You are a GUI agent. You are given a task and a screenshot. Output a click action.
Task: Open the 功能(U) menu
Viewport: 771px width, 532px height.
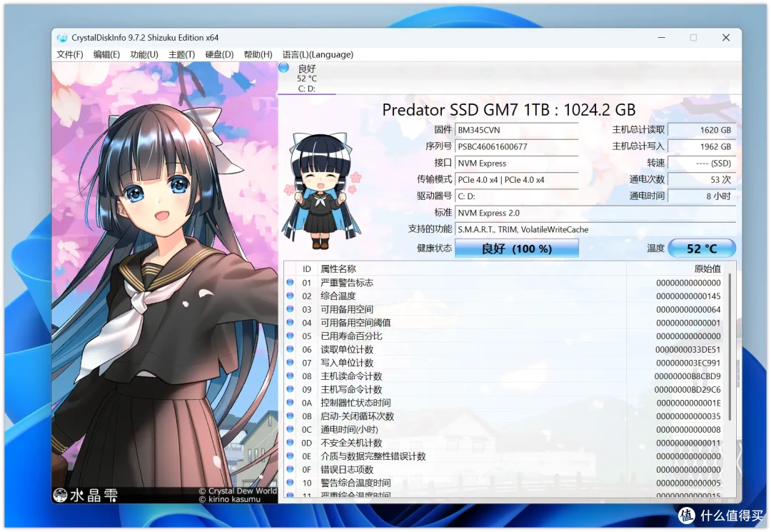point(144,54)
